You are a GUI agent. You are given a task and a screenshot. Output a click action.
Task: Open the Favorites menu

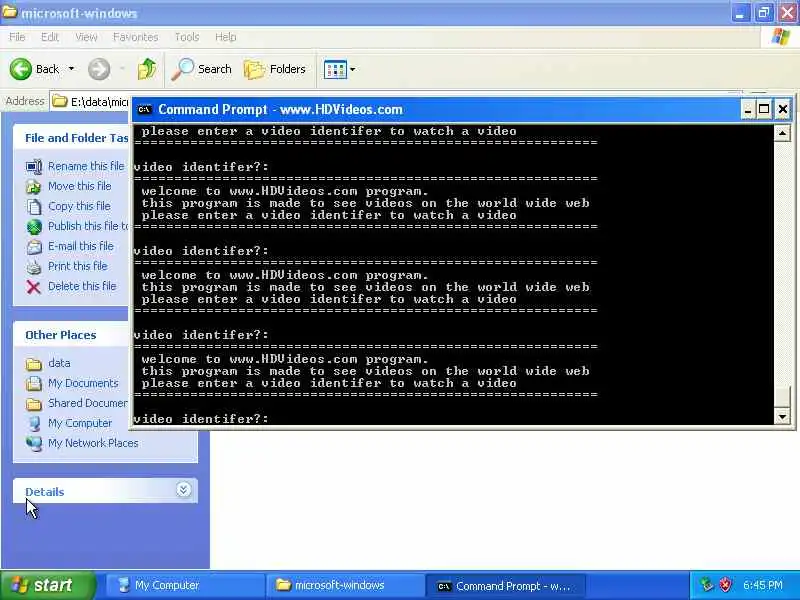click(135, 37)
